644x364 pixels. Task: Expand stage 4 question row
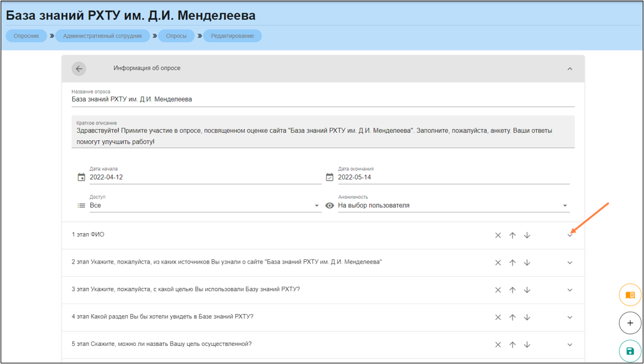click(x=570, y=317)
